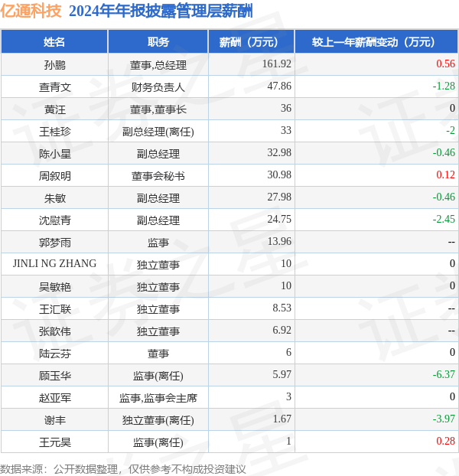This screenshot has width=459, height=476.
Task: Click the name 谢丰
Action: pyautogui.click(x=54, y=420)
